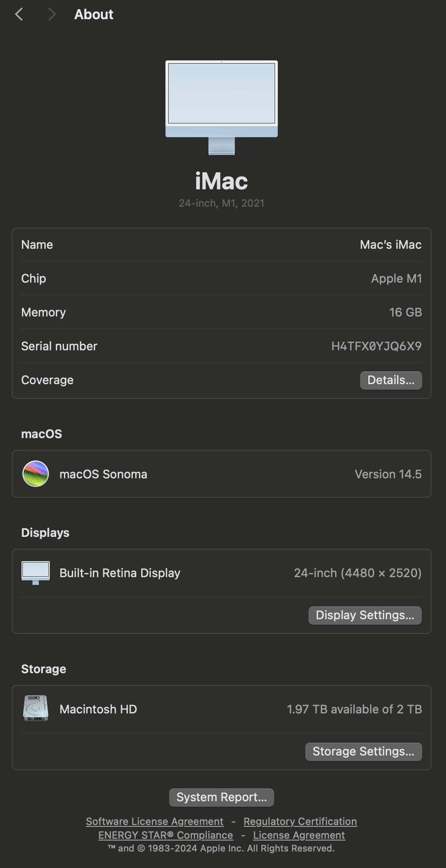The image size is (446, 868).
Task: Click the large iMac illustration
Action: pyautogui.click(x=222, y=107)
